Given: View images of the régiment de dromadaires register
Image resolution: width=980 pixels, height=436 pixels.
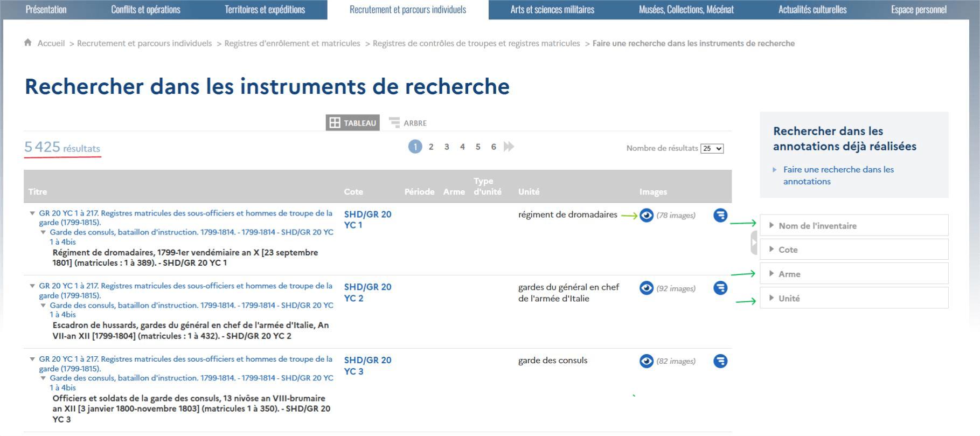Looking at the screenshot, I should point(646,216).
